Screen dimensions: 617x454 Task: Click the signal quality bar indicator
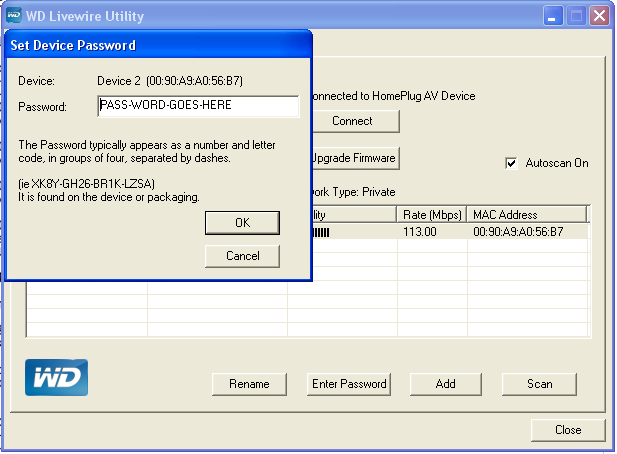click(x=321, y=233)
